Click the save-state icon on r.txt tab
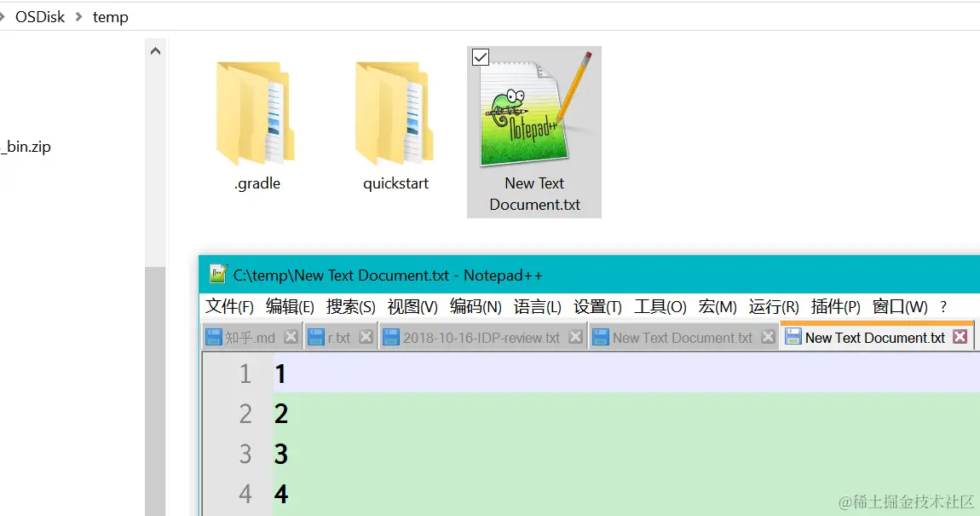Screen dimensions: 980x516 (x=316, y=337)
